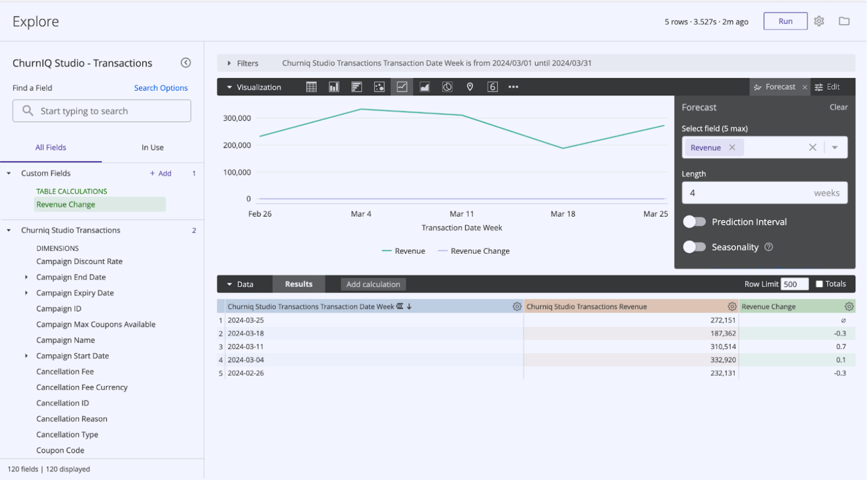Image resolution: width=868 pixels, height=480 pixels.
Task: Toggle Revenue Change series in chart legend
Action: click(x=474, y=251)
